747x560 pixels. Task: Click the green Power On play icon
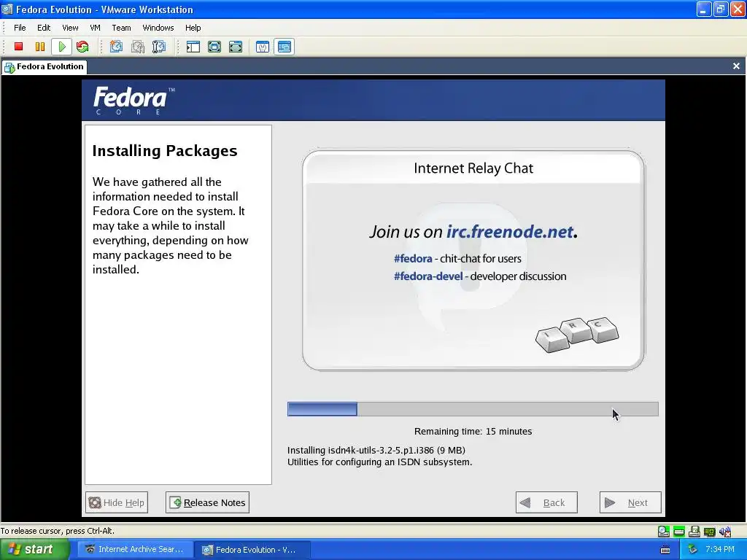click(62, 47)
